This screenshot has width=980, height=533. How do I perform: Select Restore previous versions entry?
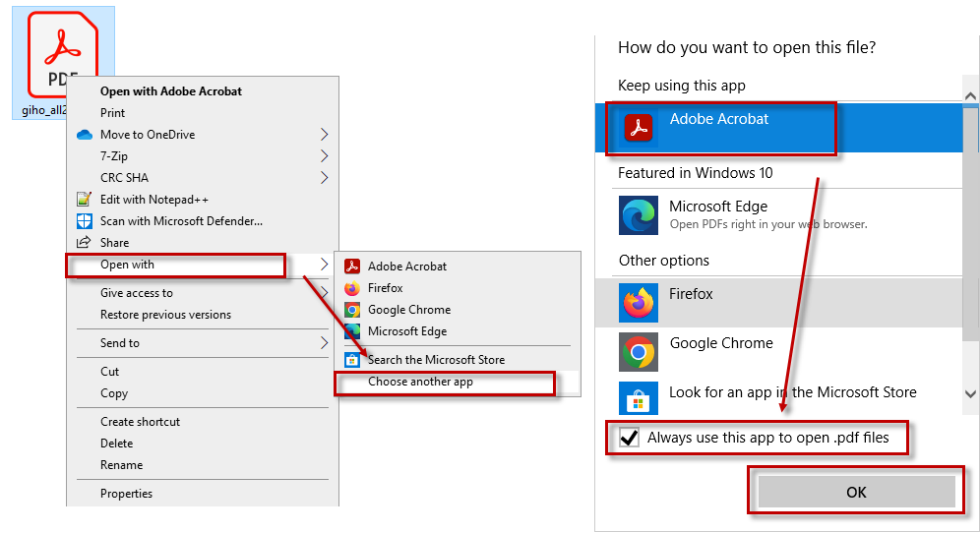(203, 315)
